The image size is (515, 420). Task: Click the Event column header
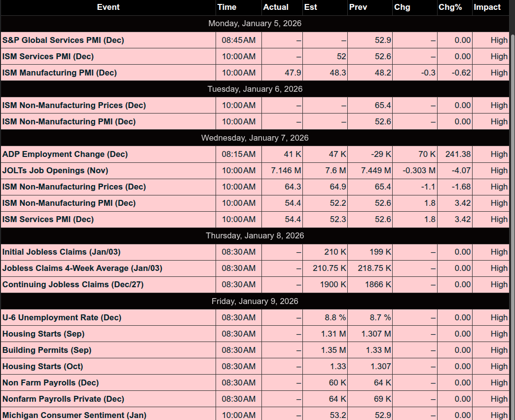108,7
